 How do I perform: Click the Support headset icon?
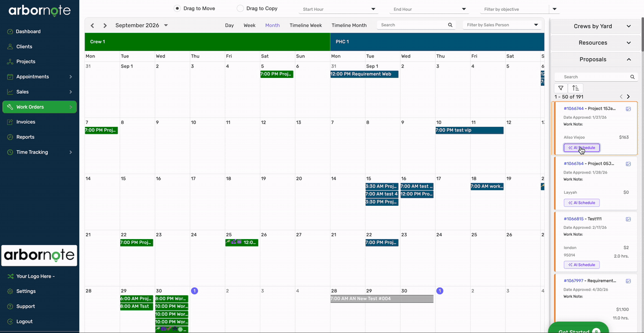10,306
